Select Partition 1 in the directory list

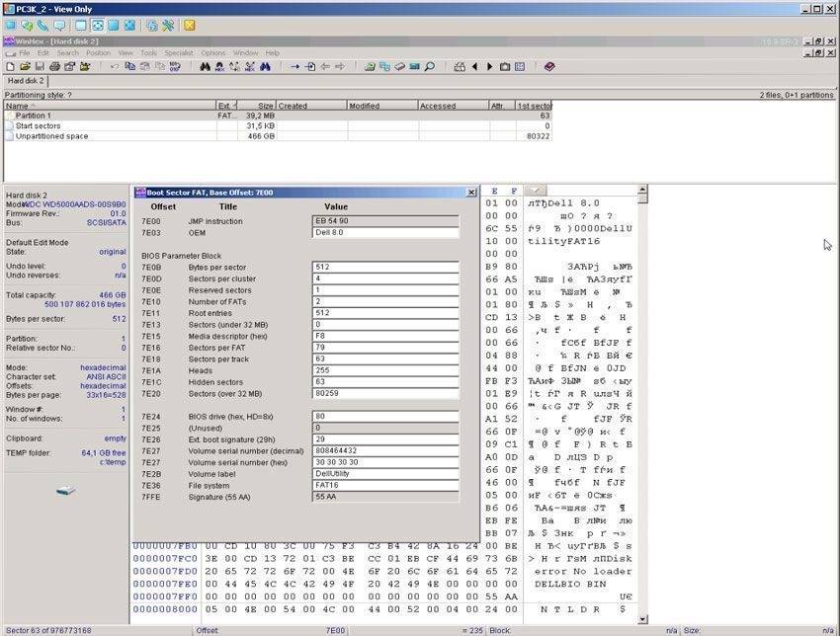pos(33,116)
